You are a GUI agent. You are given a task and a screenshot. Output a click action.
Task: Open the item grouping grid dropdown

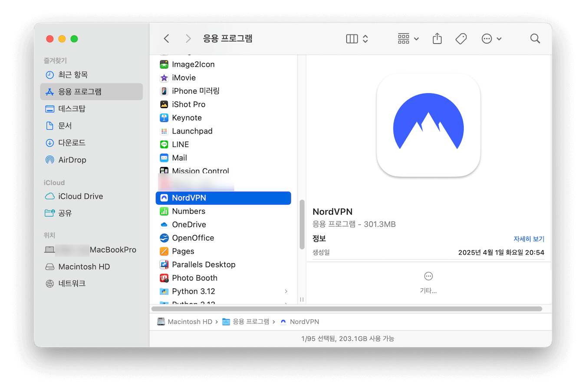[408, 39]
